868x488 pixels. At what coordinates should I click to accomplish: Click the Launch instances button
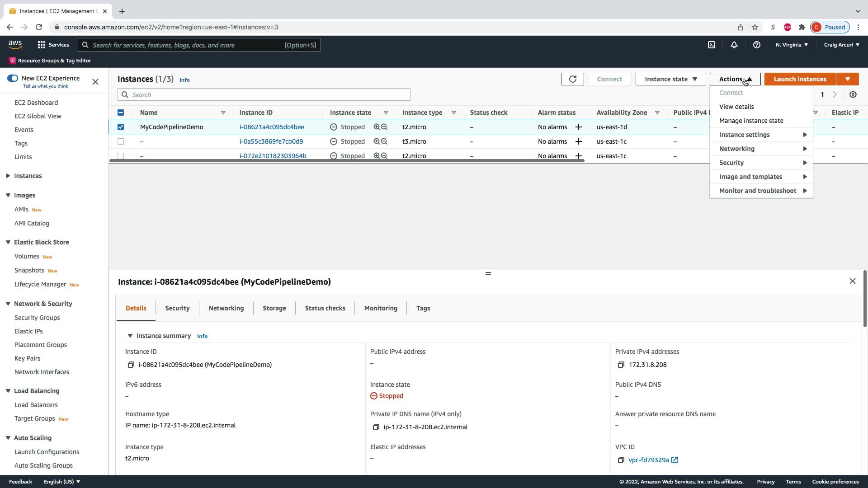(800, 79)
